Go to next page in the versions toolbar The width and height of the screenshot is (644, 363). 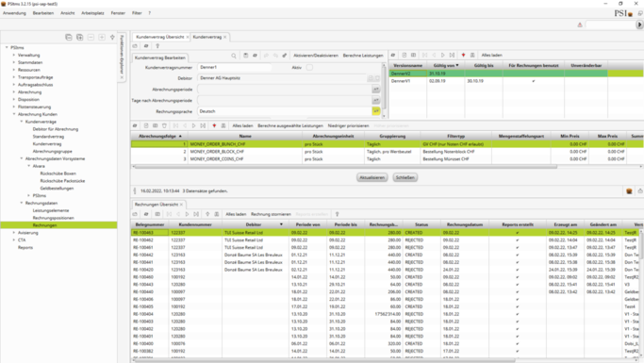point(443,55)
